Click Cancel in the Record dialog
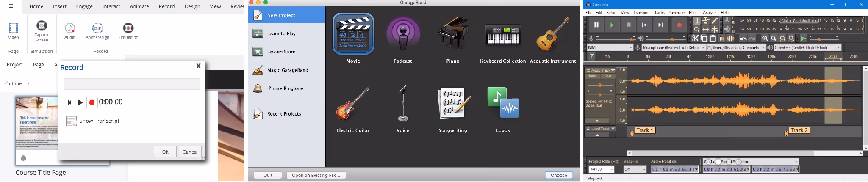Image resolution: width=868 pixels, height=182 pixels. [x=190, y=152]
